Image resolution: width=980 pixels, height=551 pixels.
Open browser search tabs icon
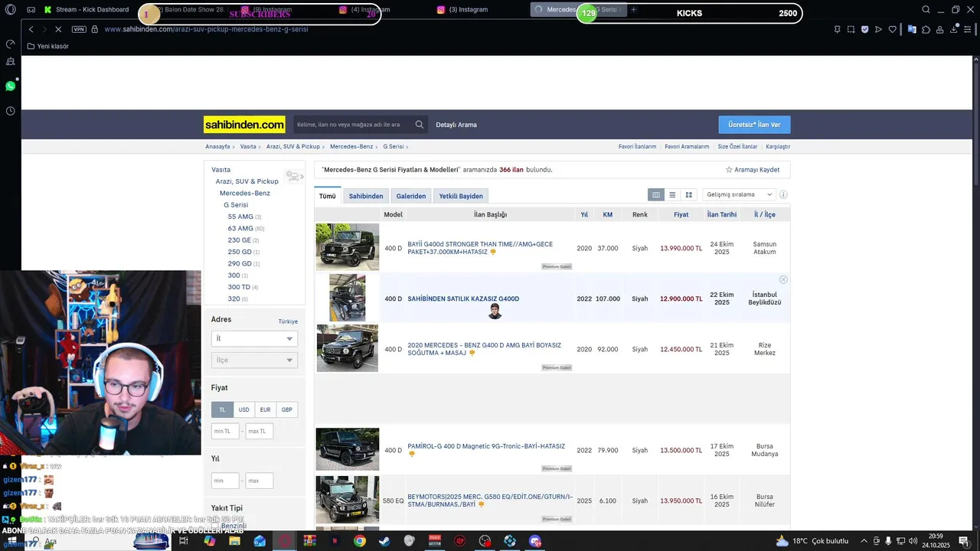[x=926, y=10]
